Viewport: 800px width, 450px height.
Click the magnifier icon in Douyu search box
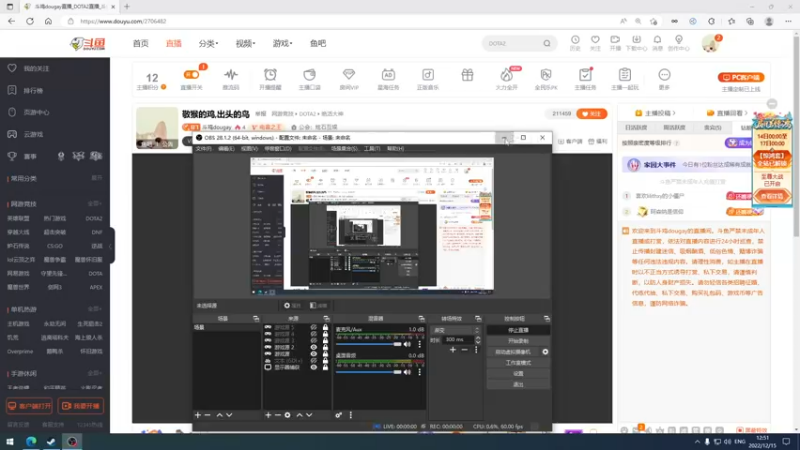click(547, 43)
